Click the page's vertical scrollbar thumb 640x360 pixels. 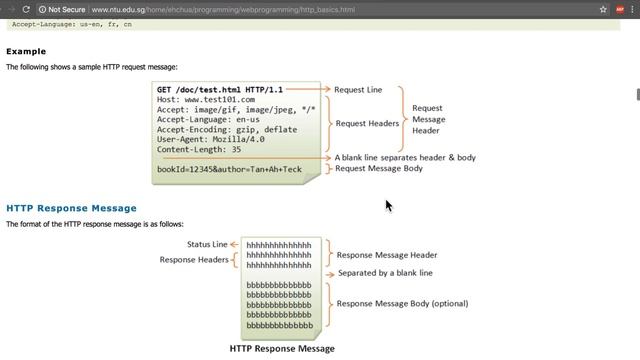pos(638,94)
